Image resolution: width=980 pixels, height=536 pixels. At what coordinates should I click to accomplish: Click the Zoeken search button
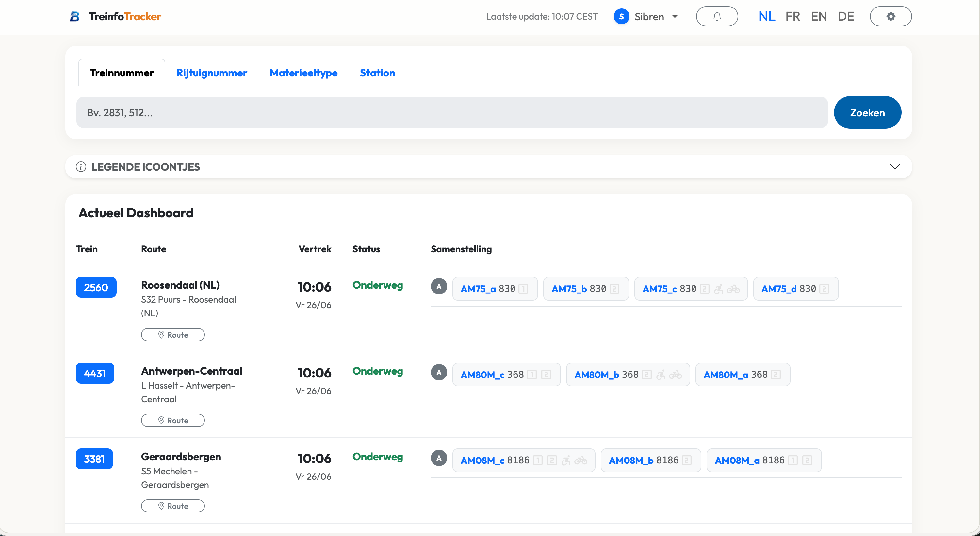point(867,112)
